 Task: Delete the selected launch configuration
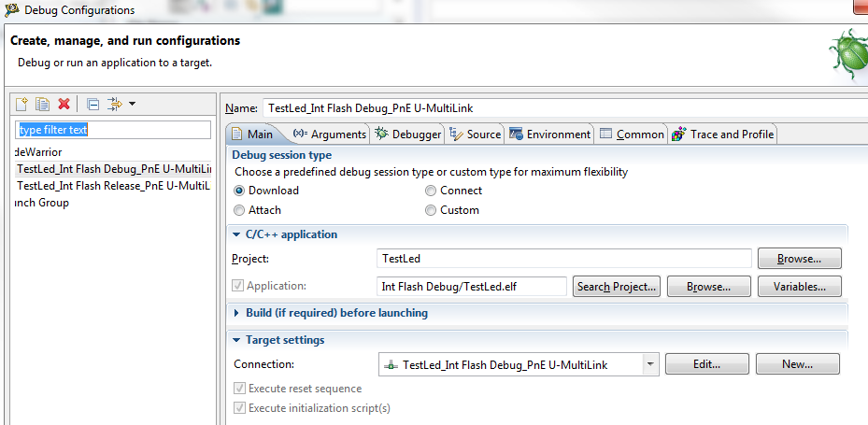coord(64,104)
